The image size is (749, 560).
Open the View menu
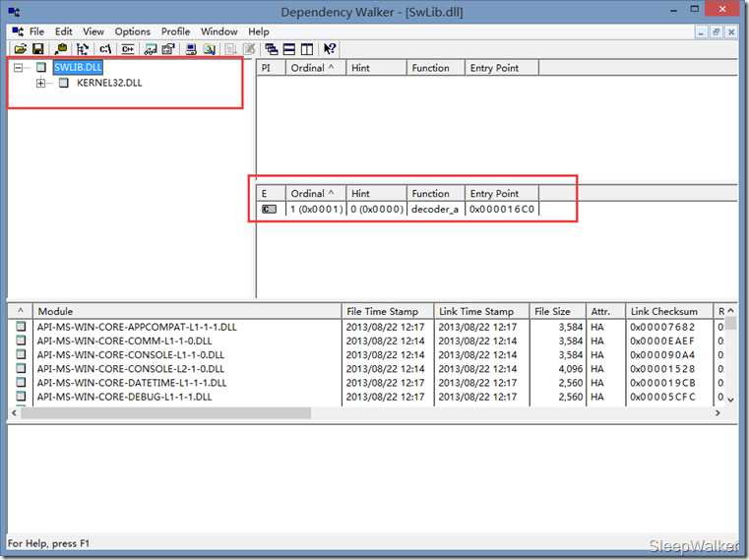pos(94,31)
